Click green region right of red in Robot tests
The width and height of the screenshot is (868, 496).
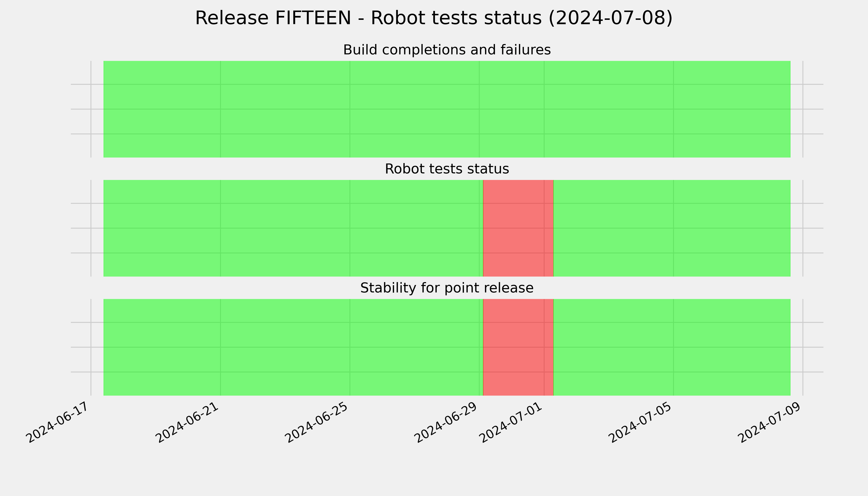(x=672, y=228)
